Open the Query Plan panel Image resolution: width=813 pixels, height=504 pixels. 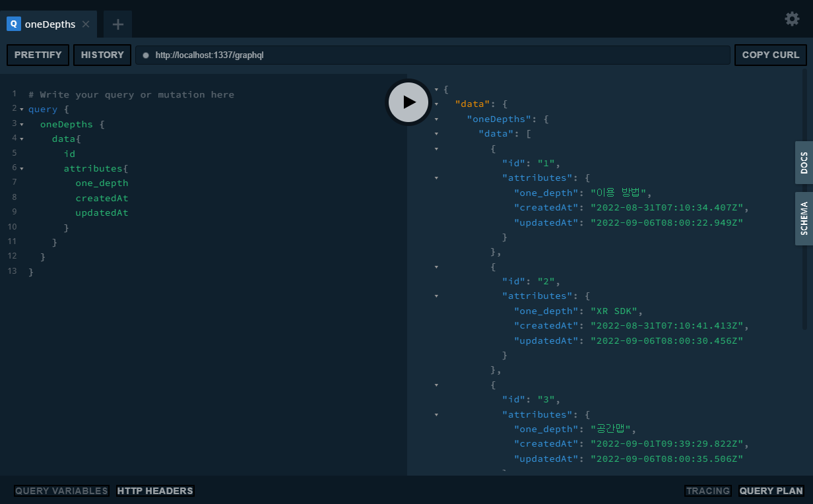pos(771,491)
